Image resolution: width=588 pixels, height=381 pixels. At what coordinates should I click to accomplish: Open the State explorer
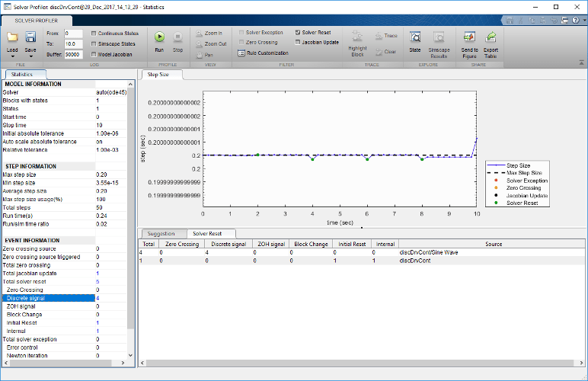pyautogui.click(x=415, y=37)
